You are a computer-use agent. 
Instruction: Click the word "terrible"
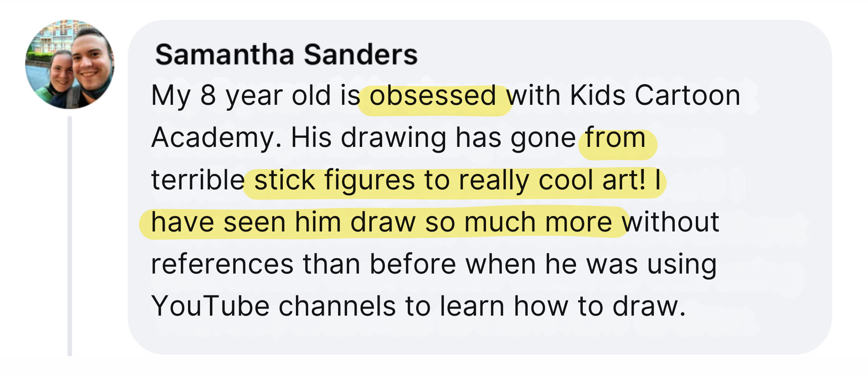[x=198, y=181]
